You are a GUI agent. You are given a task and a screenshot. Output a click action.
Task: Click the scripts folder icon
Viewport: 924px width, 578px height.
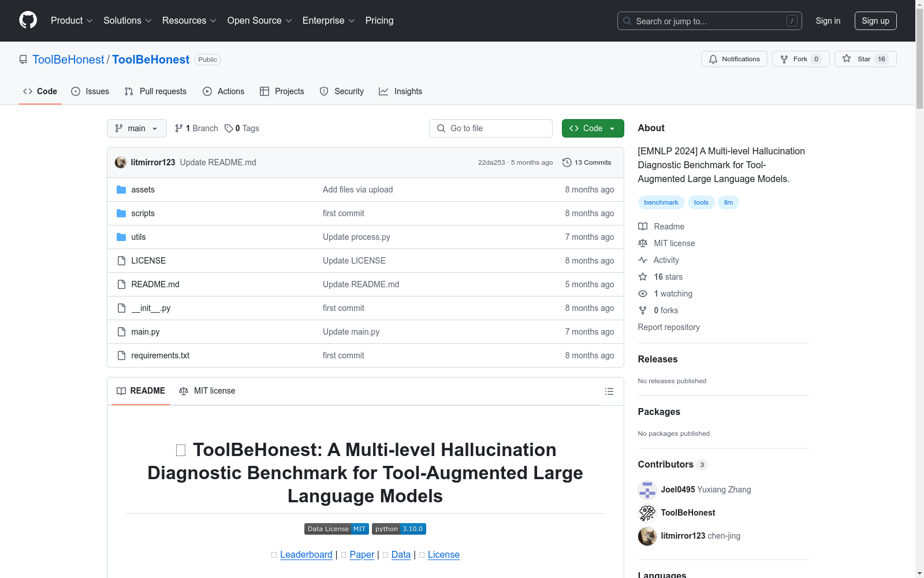(x=121, y=213)
